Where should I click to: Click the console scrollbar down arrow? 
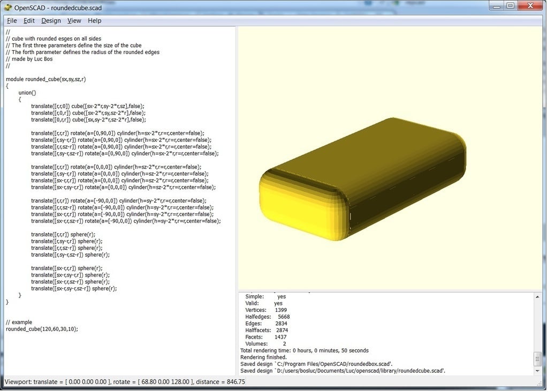click(537, 371)
